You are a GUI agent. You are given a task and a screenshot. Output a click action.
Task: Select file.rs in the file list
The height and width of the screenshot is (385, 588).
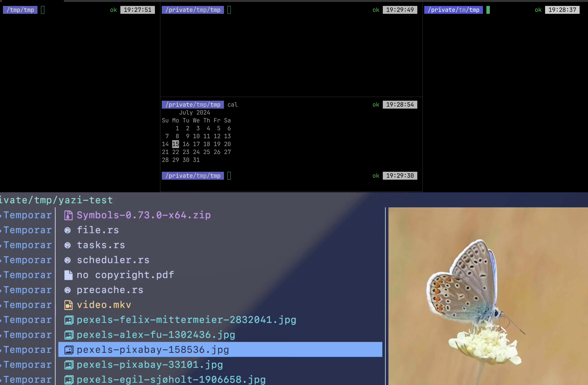click(x=98, y=230)
